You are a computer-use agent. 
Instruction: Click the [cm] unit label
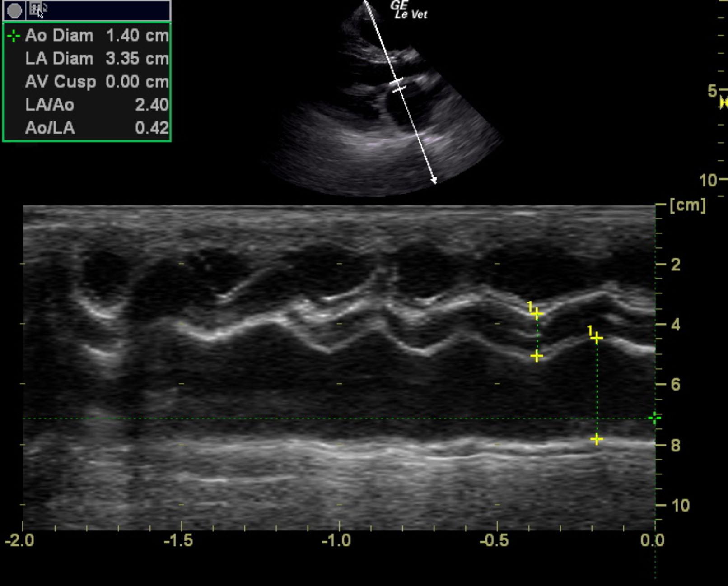point(687,205)
